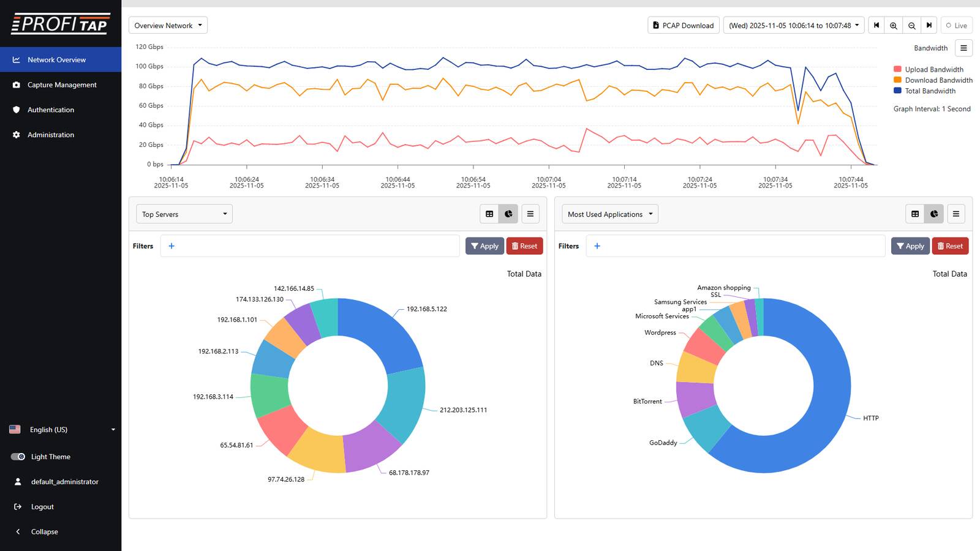Zoom in on the bandwidth graph
This screenshot has width=980, height=551.
(x=894, y=25)
